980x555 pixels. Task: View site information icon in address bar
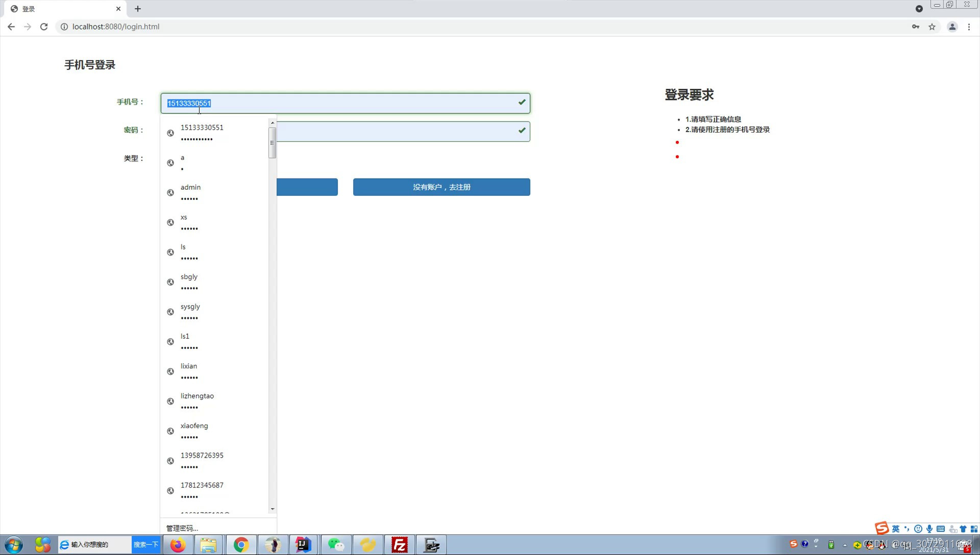tap(64, 27)
